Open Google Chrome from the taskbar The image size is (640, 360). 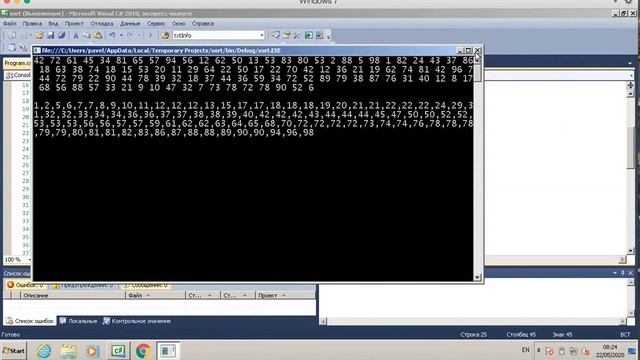pos(143,351)
